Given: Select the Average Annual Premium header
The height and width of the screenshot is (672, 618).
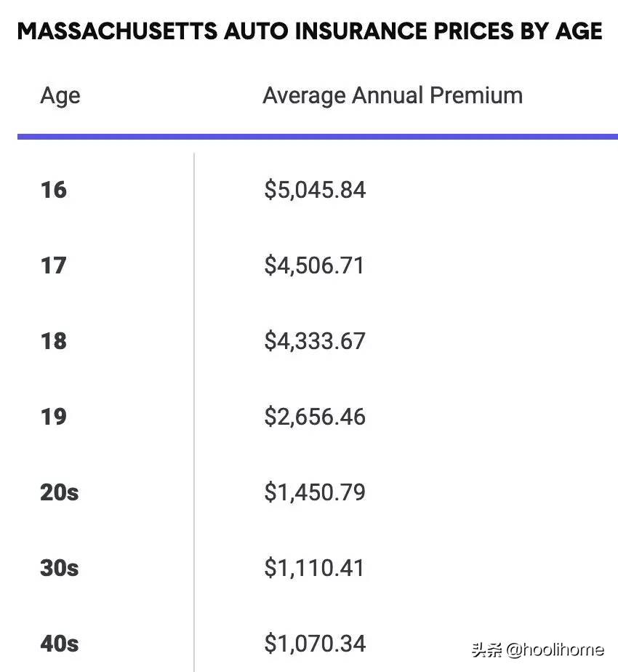Looking at the screenshot, I should coord(392,96).
